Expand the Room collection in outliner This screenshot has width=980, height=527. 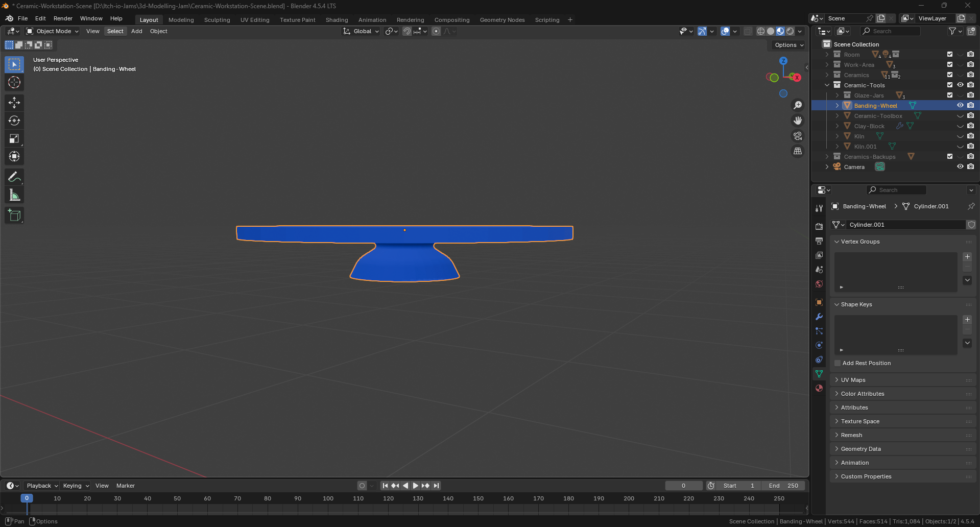click(x=827, y=54)
